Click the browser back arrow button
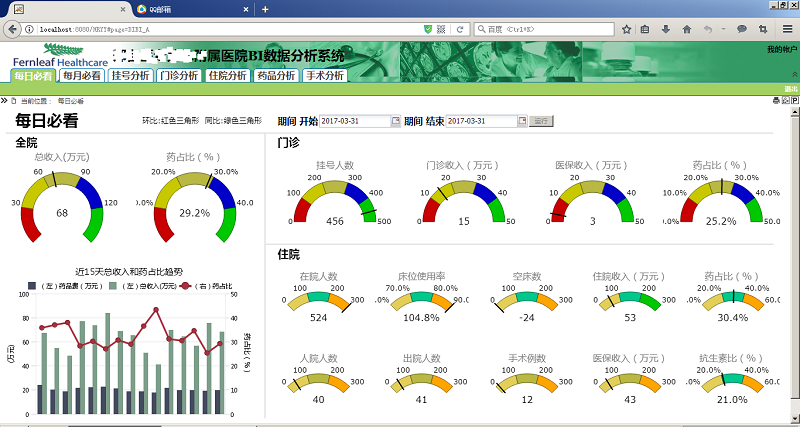 (13, 30)
